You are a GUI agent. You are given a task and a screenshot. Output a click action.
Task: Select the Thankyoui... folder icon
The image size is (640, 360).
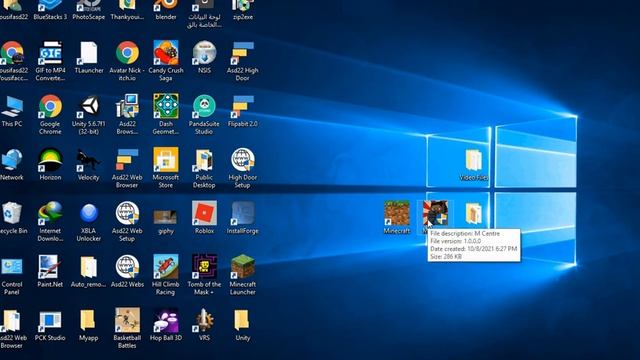[127, 9]
